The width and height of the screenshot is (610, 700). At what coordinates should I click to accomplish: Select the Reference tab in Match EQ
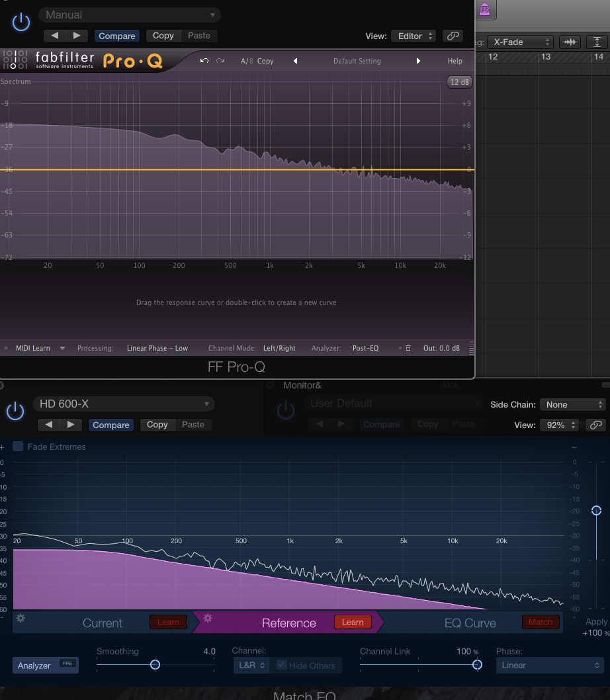click(289, 623)
